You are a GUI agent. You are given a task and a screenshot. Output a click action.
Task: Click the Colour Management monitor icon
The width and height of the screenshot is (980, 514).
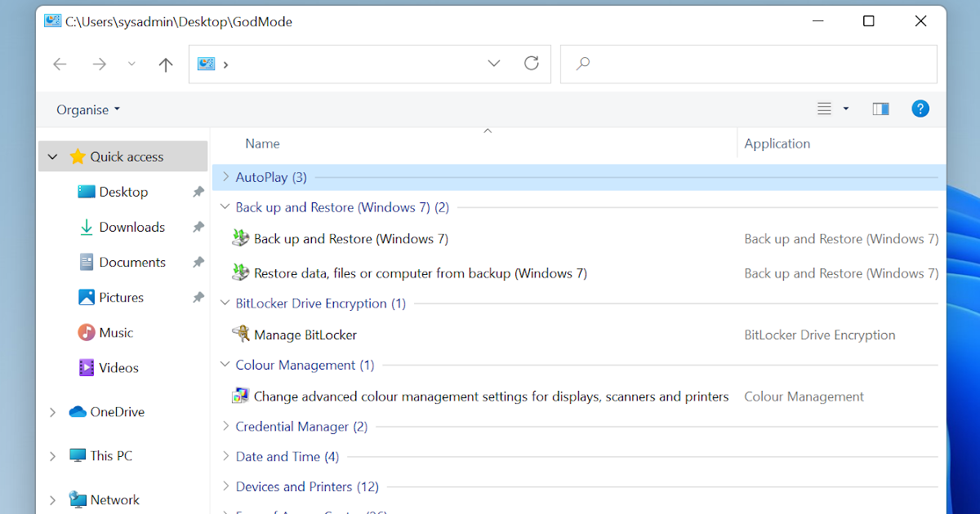(x=240, y=396)
